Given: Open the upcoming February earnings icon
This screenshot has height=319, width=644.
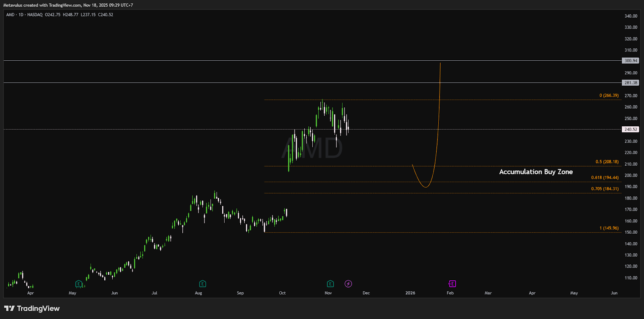Looking at the screenshot, I should pos(452,284).
